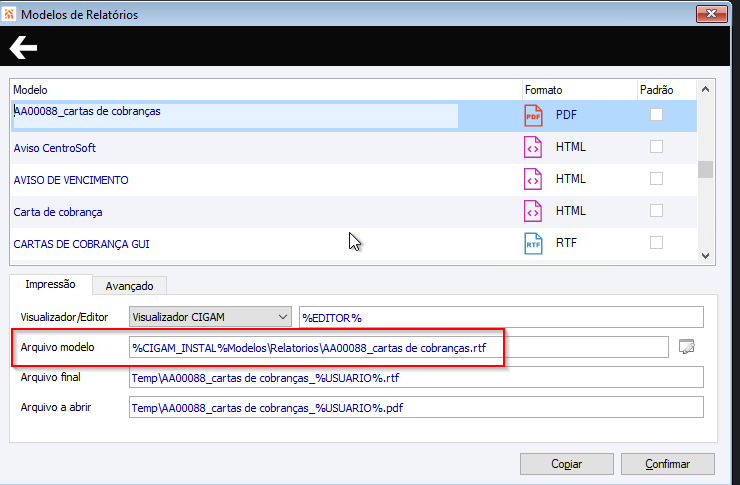Click HTML label in Carta de cobrança row

pos(571,211)
